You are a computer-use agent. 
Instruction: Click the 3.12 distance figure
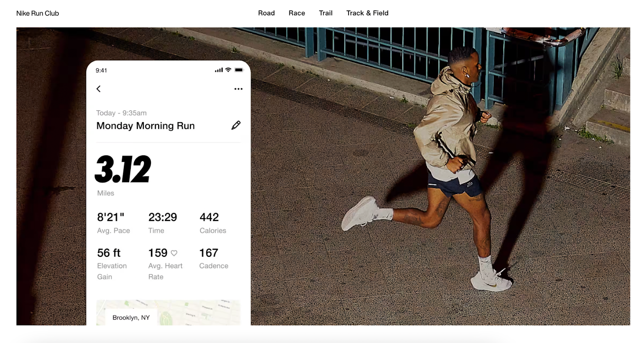(x=123, y=169)
